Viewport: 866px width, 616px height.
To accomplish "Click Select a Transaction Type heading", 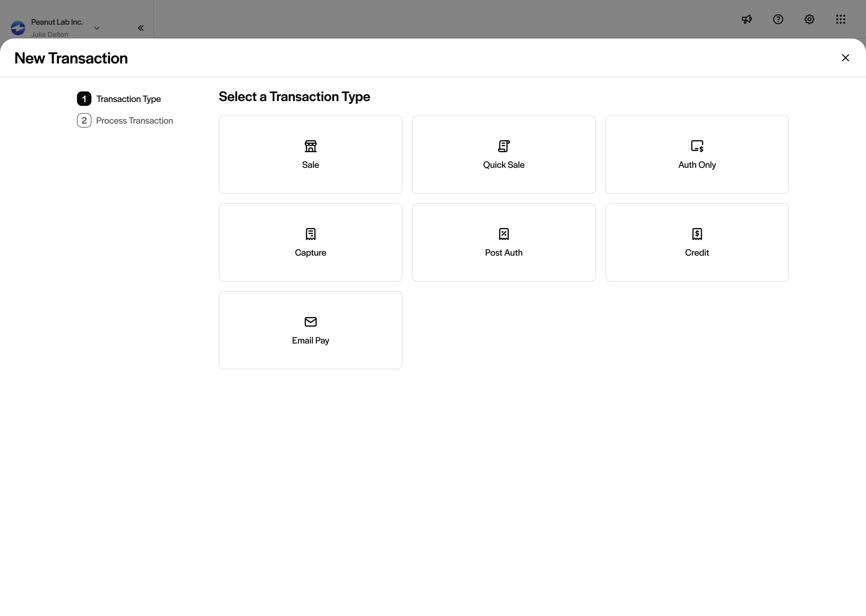I will point(294,97).
